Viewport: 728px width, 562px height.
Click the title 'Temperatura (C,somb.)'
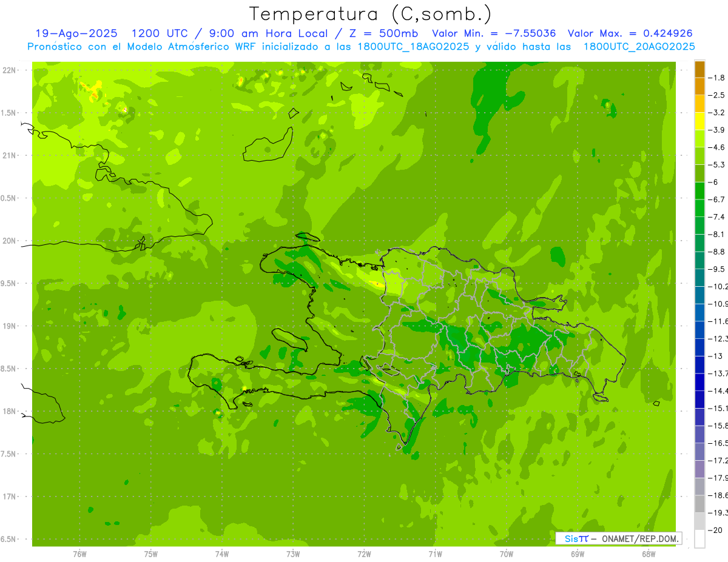[x=371, y=15]
